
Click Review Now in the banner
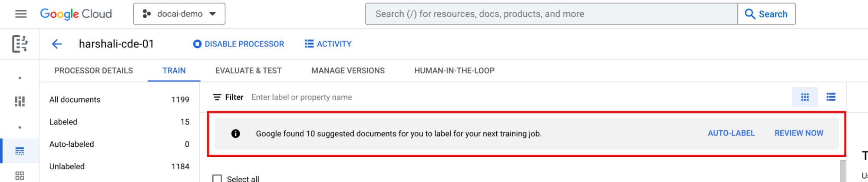pyautogui.click(x=799, y=133)
